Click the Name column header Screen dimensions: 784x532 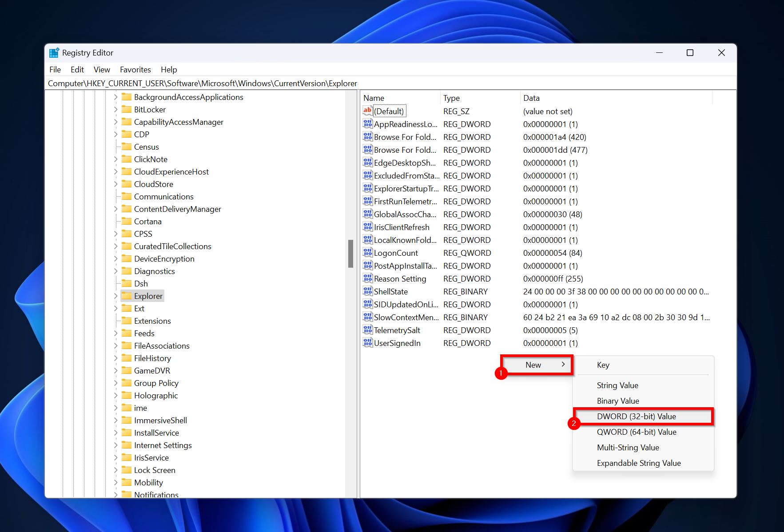[400, 98]
